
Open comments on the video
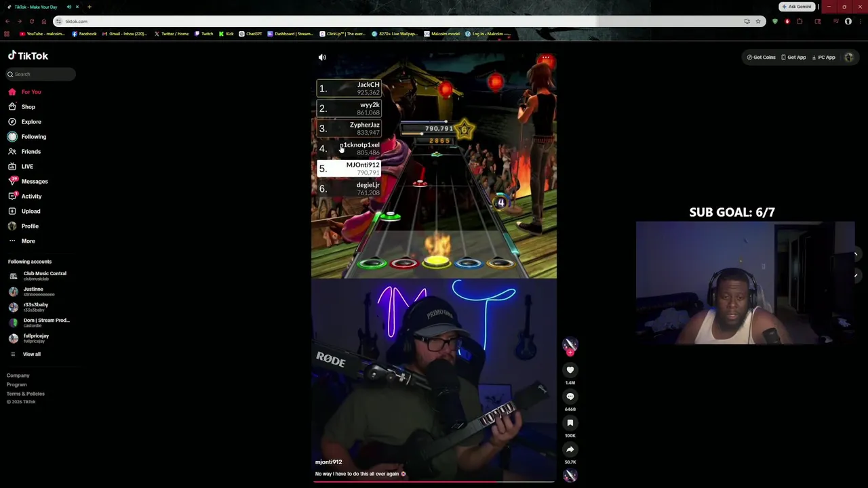click(570, 396)
